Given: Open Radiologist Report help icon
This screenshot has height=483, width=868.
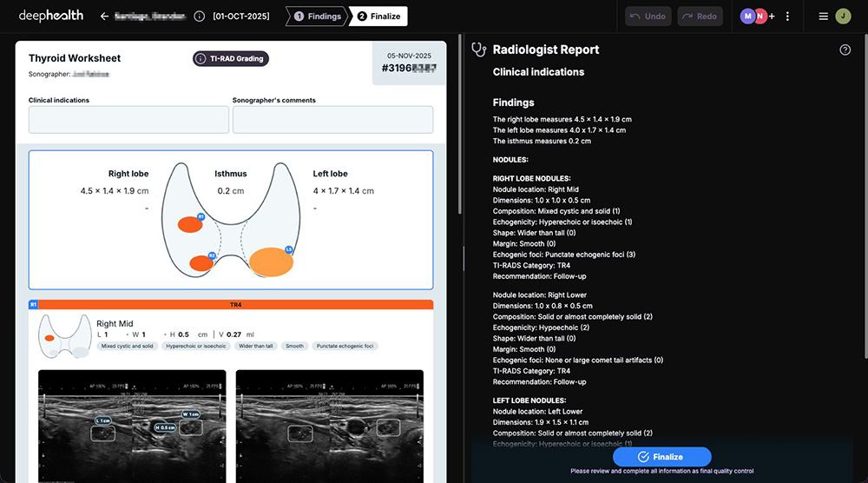Looking at the screenshot, I should 845,50.
